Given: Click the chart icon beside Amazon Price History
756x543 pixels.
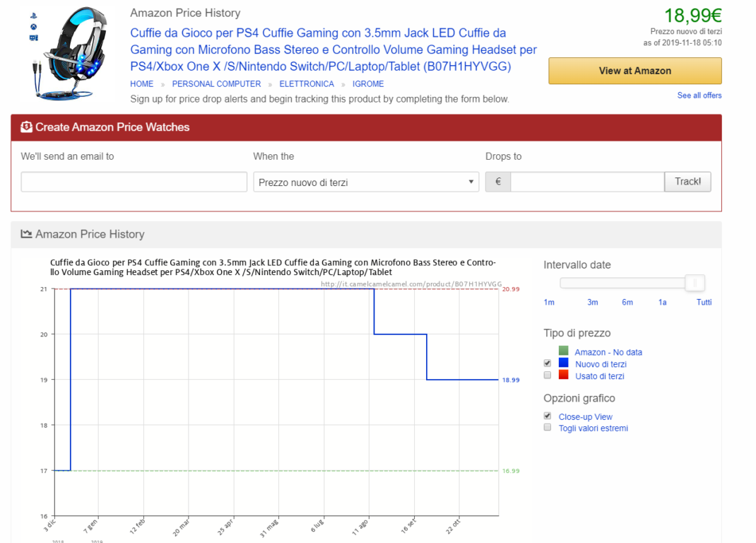Looking at the screenshot, I should click(x=27, y=234).
